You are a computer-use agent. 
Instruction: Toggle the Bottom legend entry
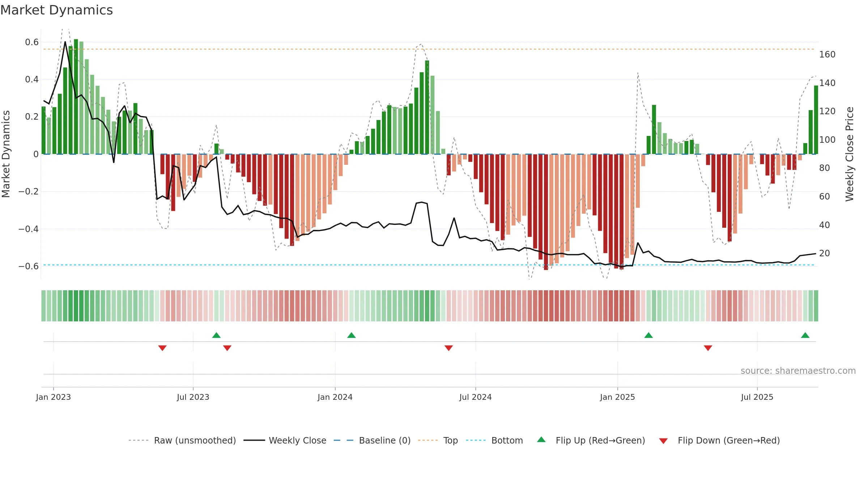tap(494, 440)
